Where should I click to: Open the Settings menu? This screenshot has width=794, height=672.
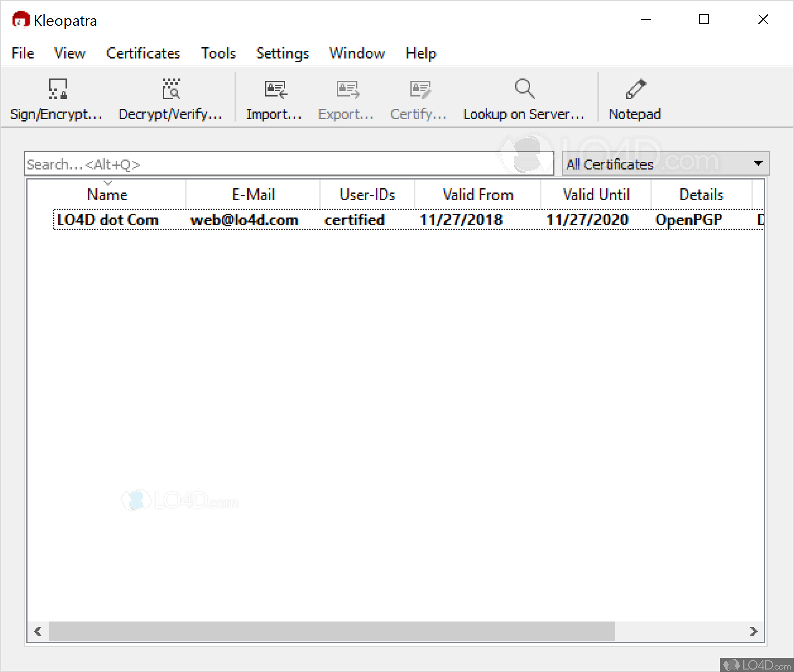[282, 53]
